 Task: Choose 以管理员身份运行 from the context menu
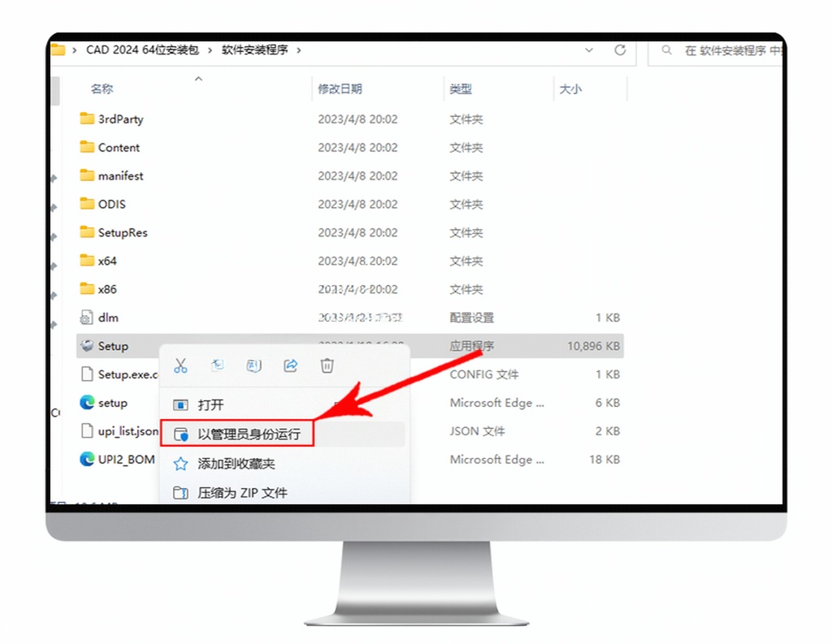284,434
